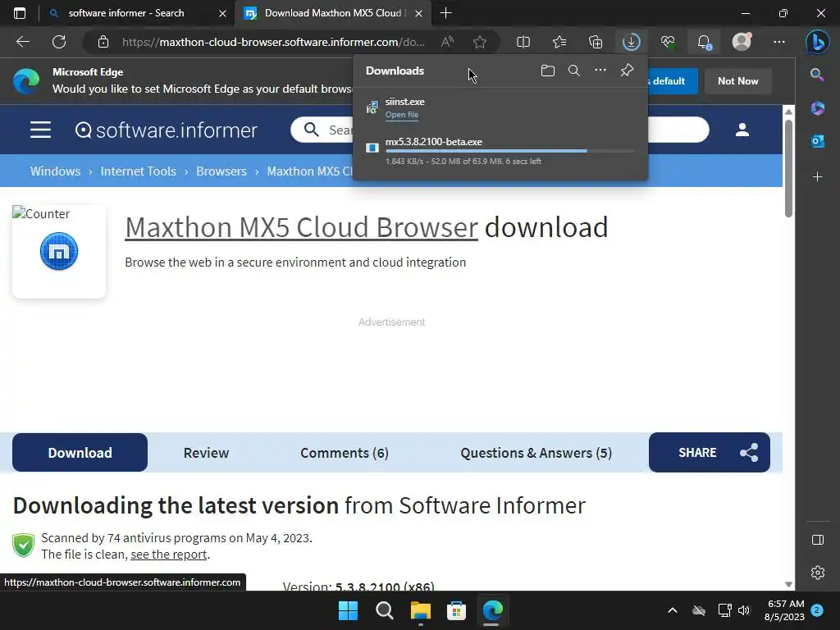Click scrollbar down arrow
The image size is (840, 630).
[x=788, y=584]
